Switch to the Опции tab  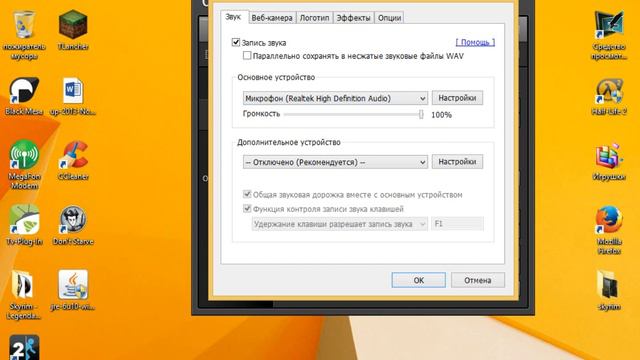coord(389,18)
